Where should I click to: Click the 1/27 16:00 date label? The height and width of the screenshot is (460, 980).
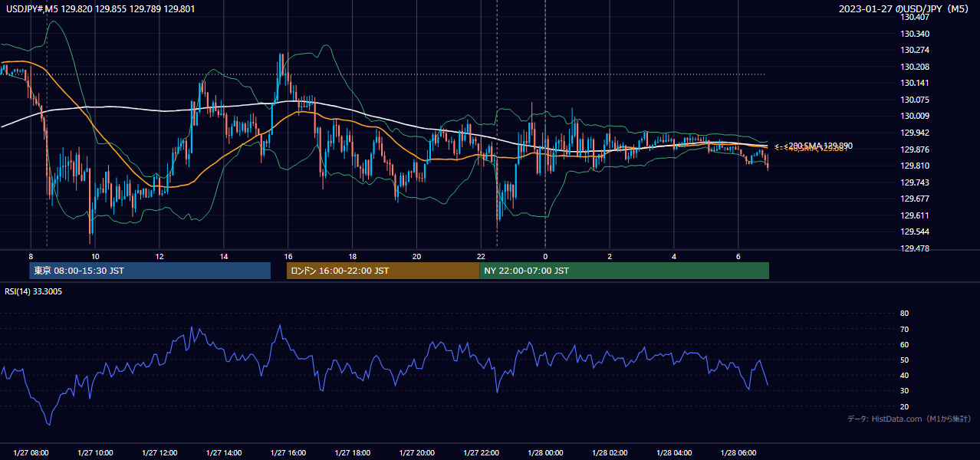coord(288,452)
